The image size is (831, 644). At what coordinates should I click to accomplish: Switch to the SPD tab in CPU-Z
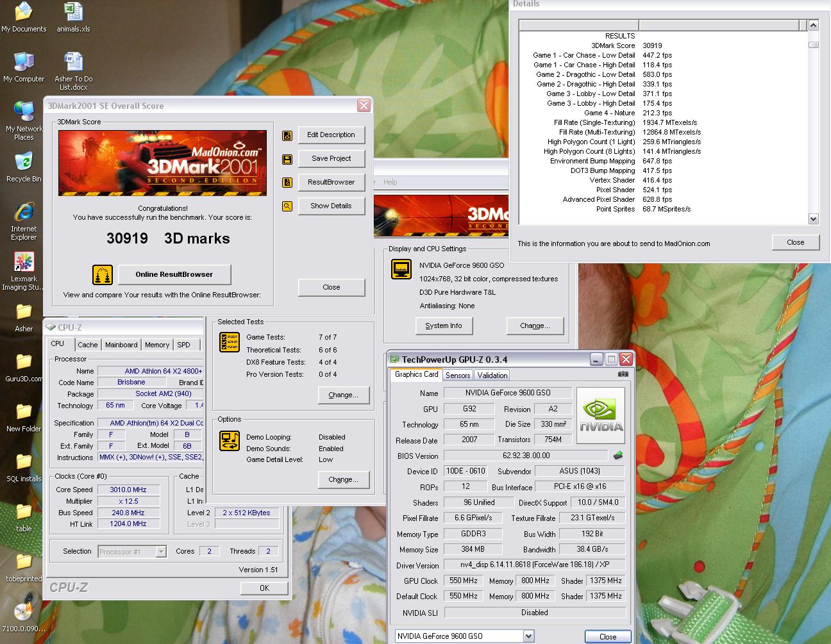coord(184,345)
